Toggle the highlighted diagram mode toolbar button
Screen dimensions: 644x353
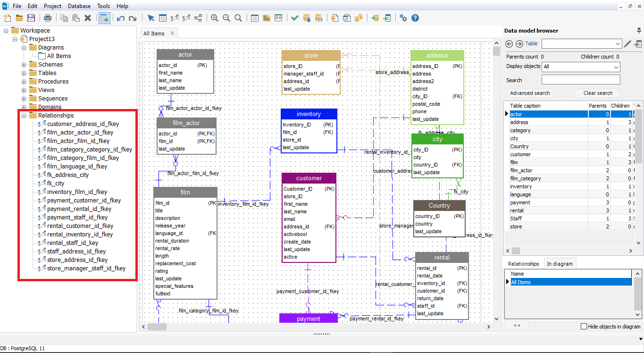click(104, 17)
